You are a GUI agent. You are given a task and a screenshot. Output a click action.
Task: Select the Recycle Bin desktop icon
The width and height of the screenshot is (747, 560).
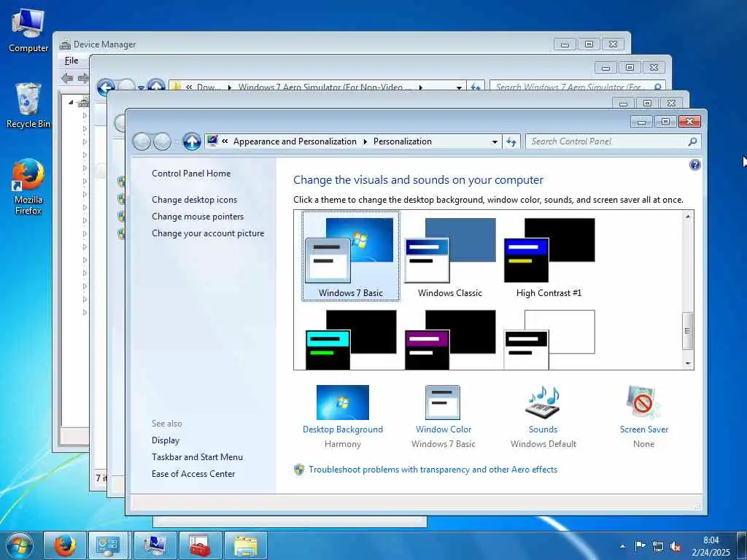pyautogui.click(x=28, y=106)
